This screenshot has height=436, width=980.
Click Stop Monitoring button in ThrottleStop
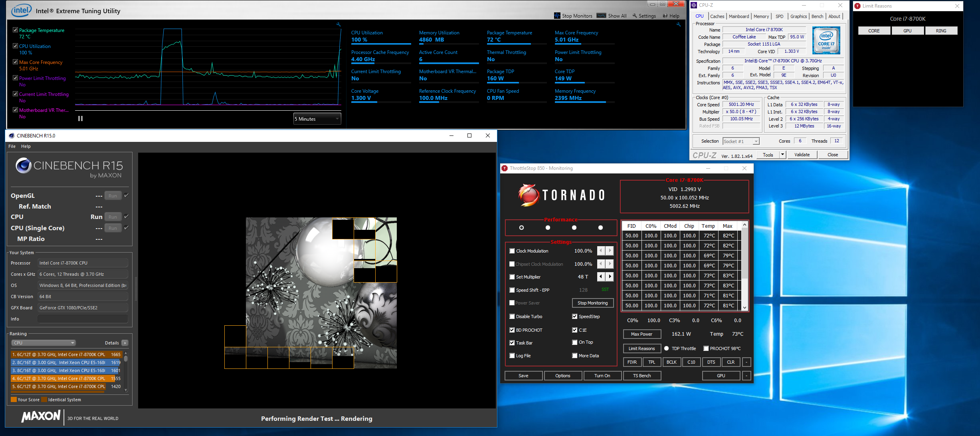coord(592,303)
